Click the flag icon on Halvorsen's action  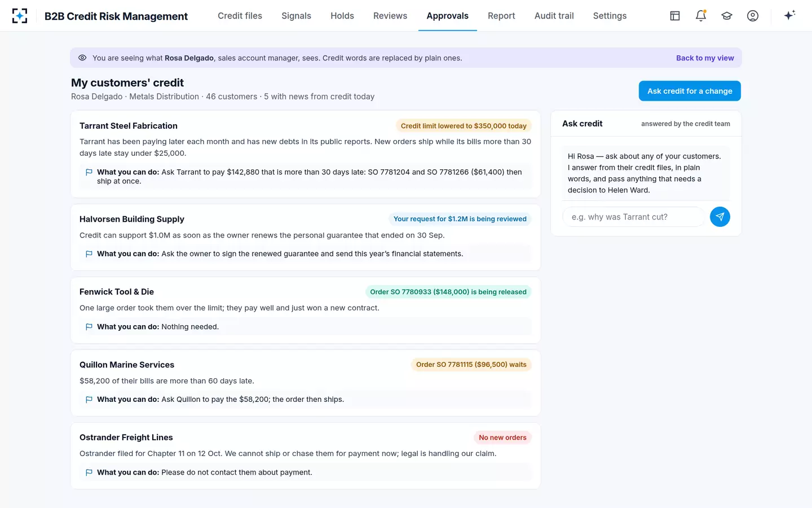[89, 254]
